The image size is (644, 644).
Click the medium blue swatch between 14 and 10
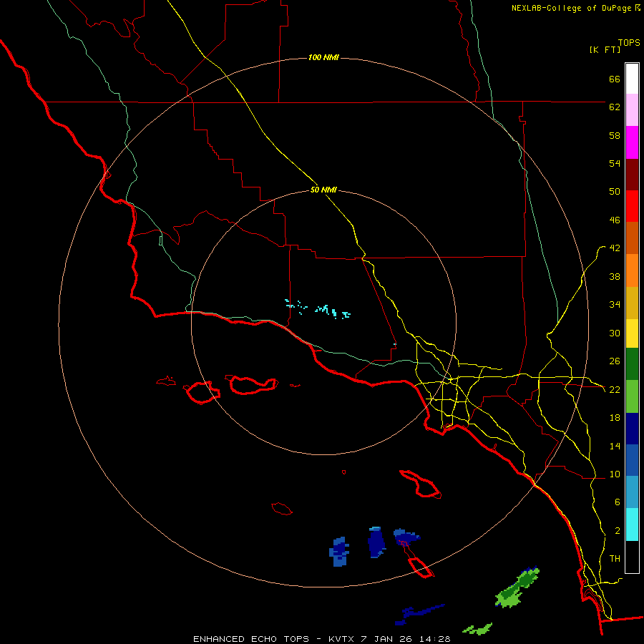pyautogui.click(x=632, y=460)
